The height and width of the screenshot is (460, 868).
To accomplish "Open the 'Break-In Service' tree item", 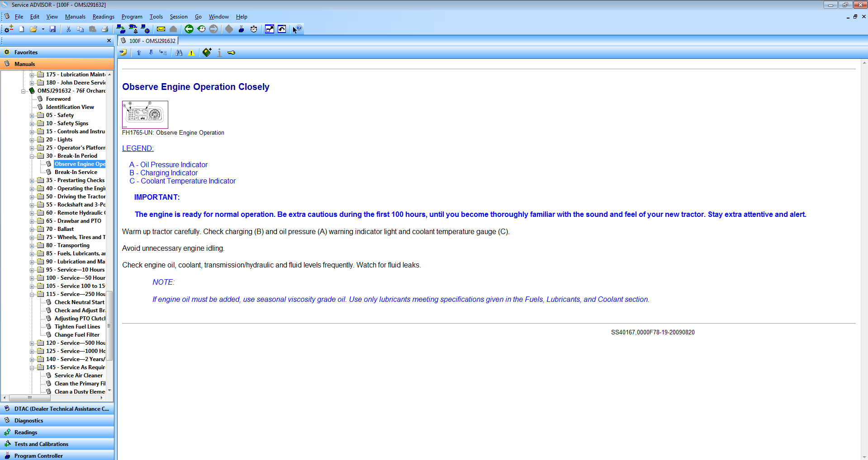I will tap(76, 172).
